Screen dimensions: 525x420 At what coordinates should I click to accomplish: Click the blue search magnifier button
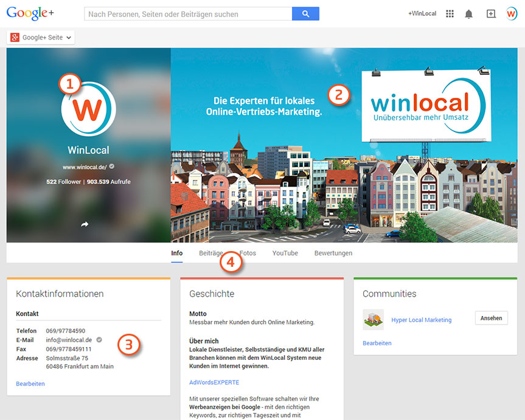305,14
